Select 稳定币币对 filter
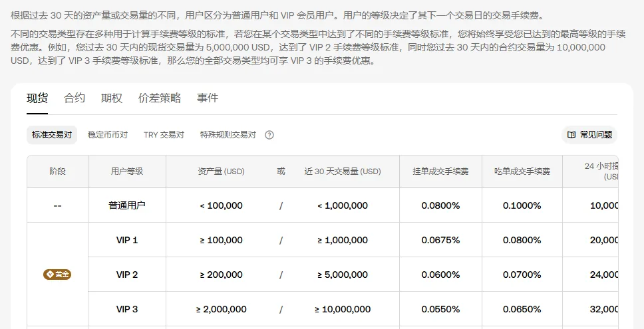The height and width of the screenshot is (329, 644). point(108,135)
